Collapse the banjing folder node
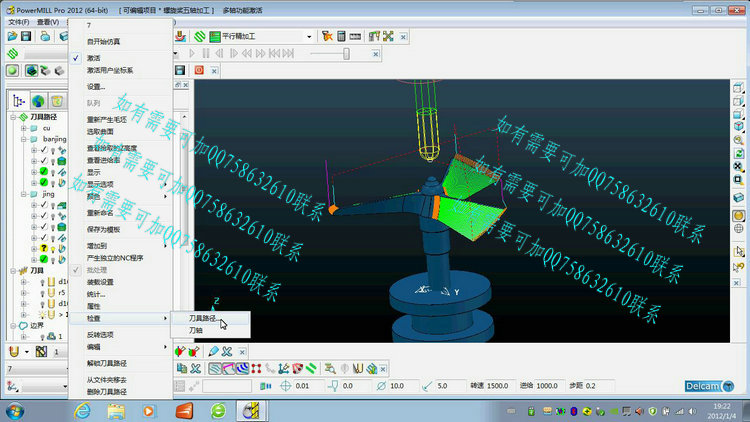 point(23,139)
